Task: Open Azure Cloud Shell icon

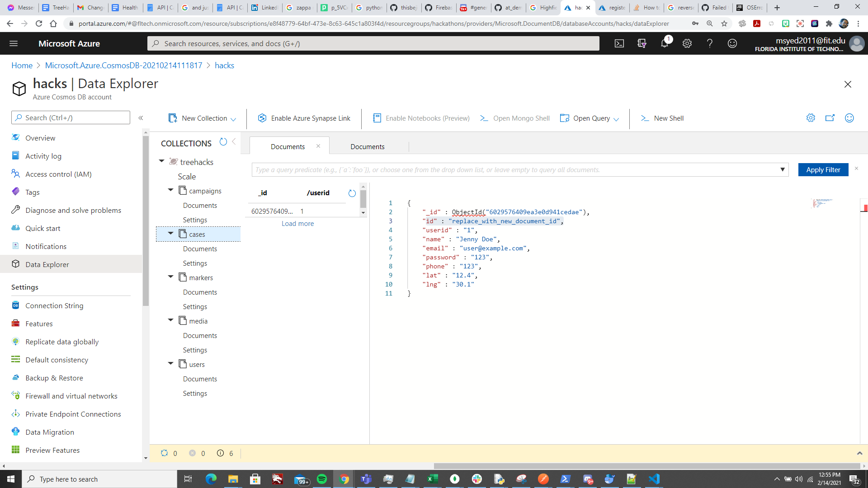Action: 619,43
